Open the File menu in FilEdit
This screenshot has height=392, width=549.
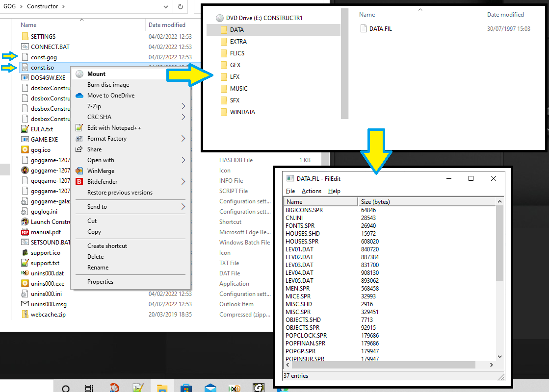coord(290,191)
